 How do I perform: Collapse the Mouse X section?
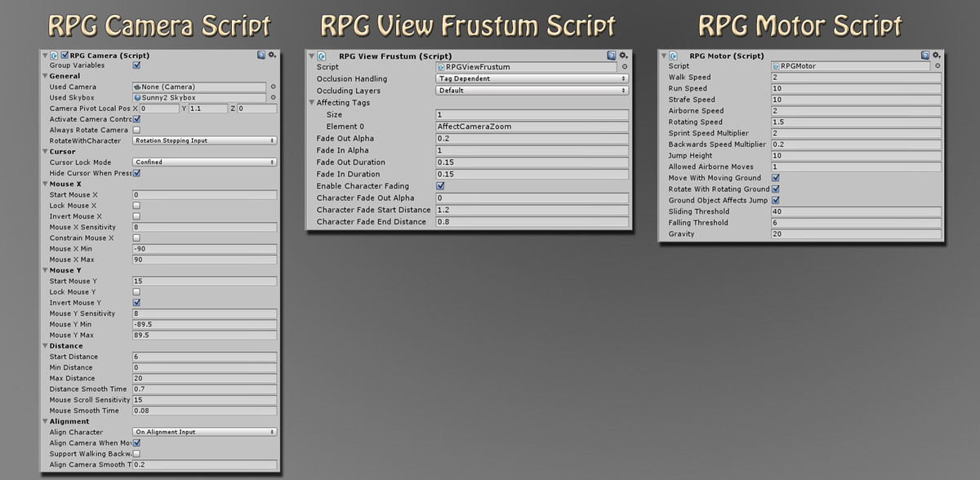45,184
